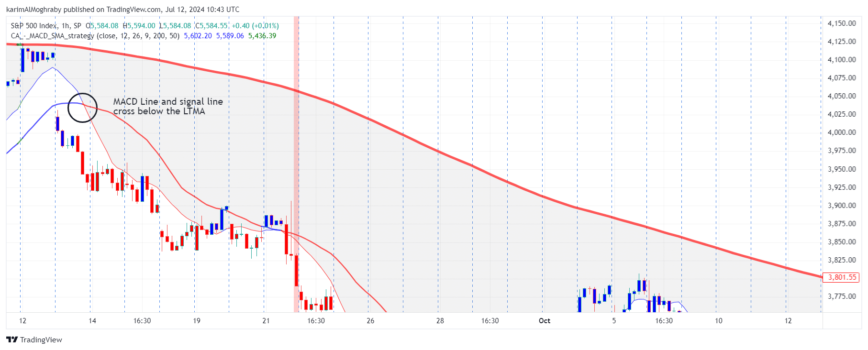The image size is (868, 350).
Task: Click the 3,925.00 price axis label
Action: coord(842,187)
